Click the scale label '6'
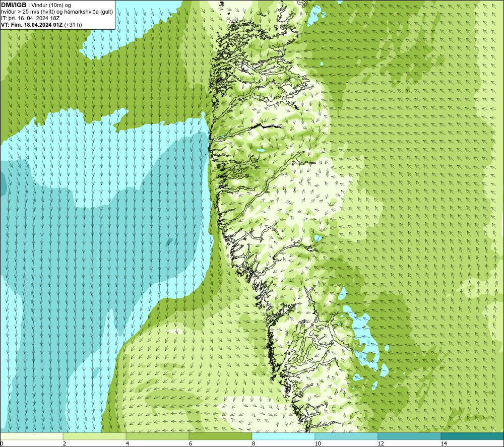504x447 pixels. [191, 444]
